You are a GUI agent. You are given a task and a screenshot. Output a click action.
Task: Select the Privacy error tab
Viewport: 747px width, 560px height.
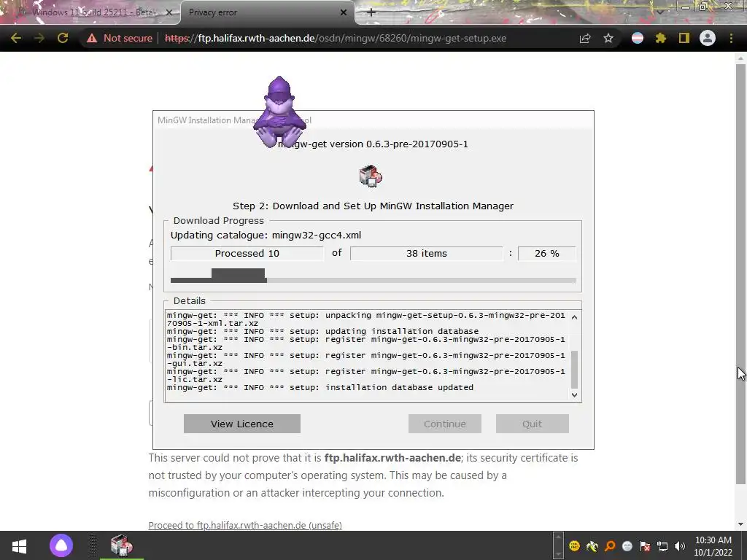point(267,12)
